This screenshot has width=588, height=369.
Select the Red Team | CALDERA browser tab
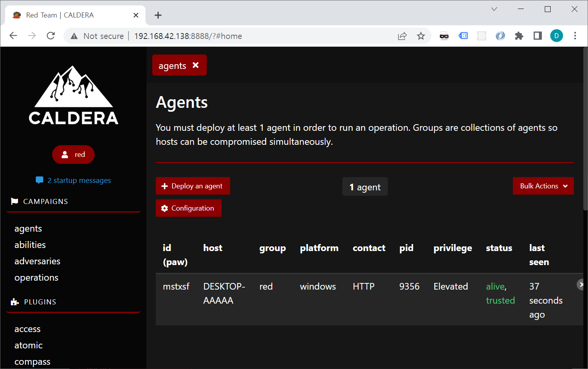click(x=75, y=15)
